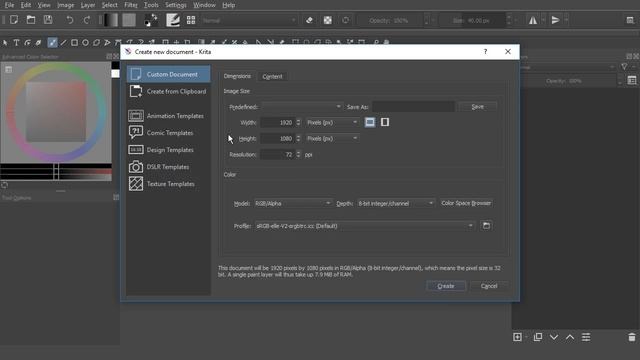Select the Ellipse tool

click(85, 42)
